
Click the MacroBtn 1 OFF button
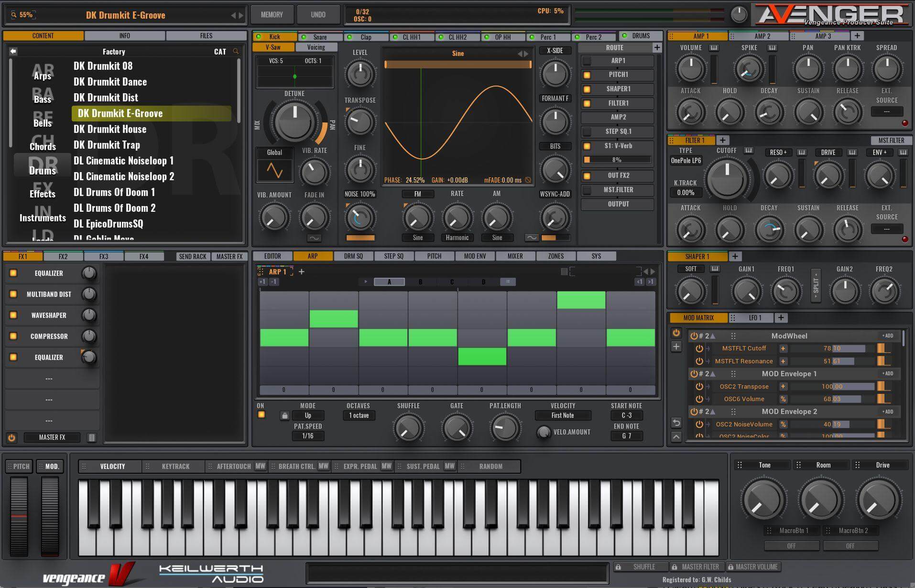tap(792, 546)
